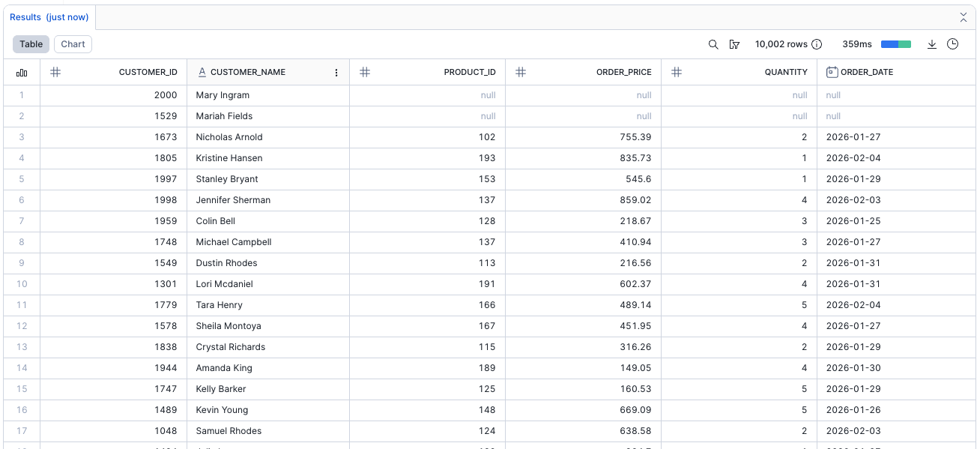Select the Results (just now) tab
The width and height of the screenshot is (980, 449).
click(49, 17)
